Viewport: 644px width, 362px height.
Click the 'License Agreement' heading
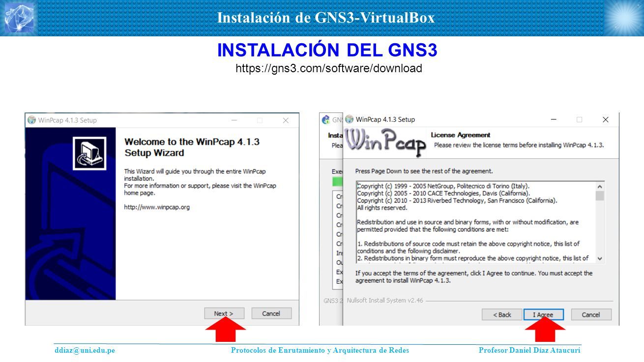(461, 135)
